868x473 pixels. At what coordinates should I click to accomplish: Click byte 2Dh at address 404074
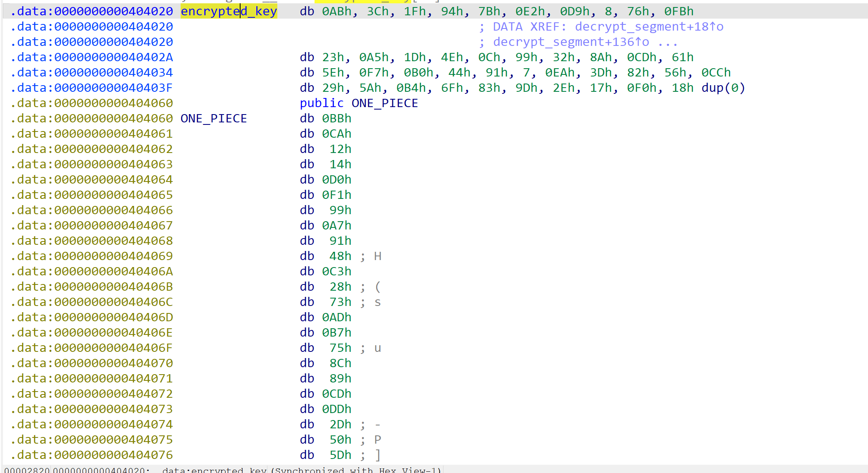340,424
